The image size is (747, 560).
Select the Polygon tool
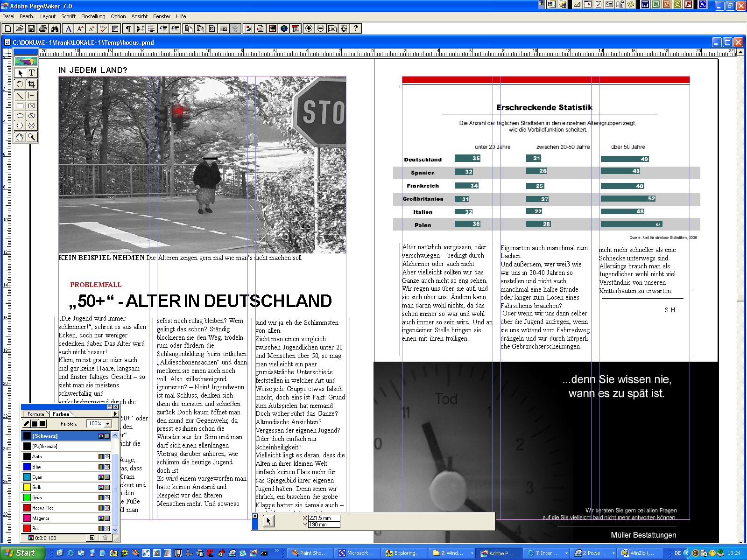(20, 126)
